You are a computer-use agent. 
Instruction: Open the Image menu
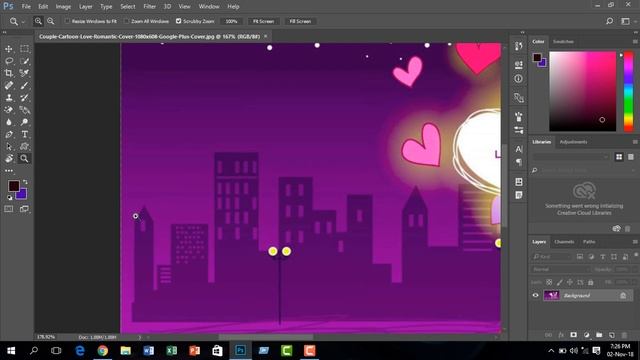coord(63,7)
